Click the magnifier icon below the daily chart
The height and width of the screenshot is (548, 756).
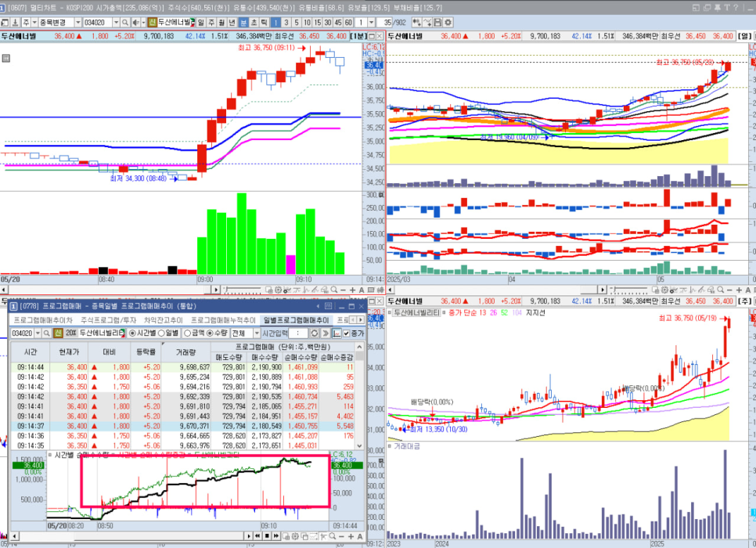(720, 290)
